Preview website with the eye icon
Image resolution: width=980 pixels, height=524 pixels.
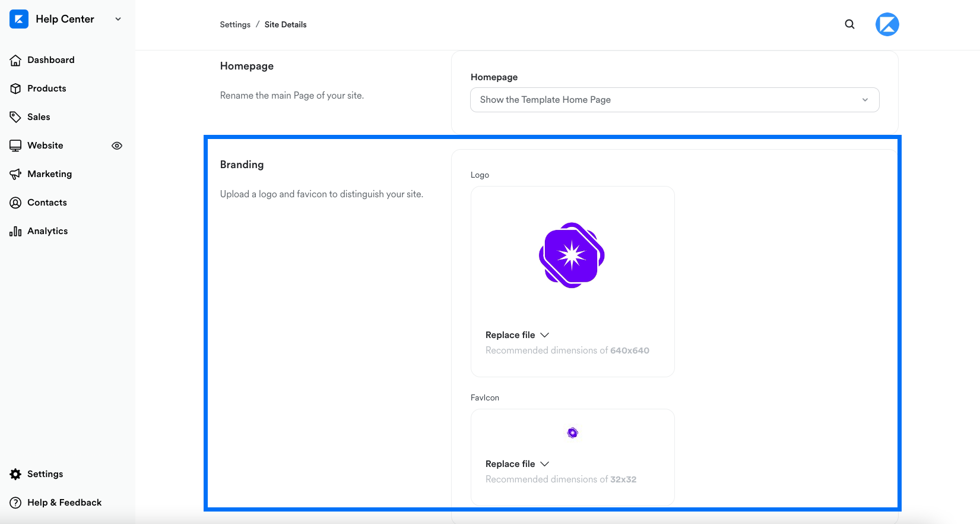click(x=117, y=146)
